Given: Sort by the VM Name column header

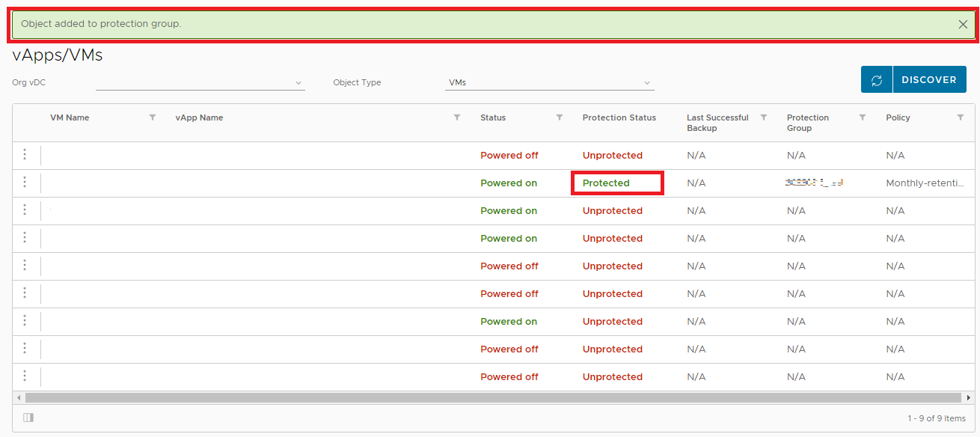Looking at the screenshot, I should tap(70, 117).
